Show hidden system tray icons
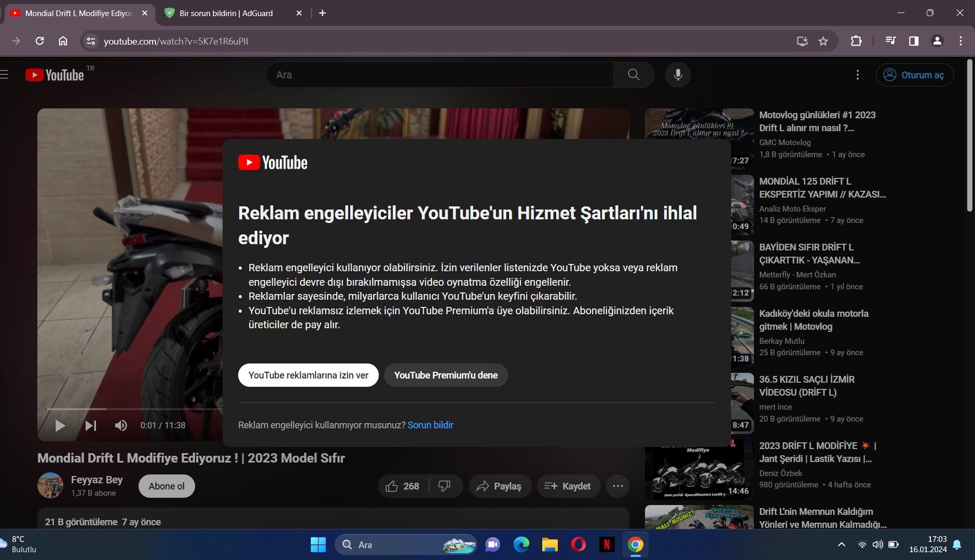Viewport: 975px width, 560px height. click(x=842, y=544)
